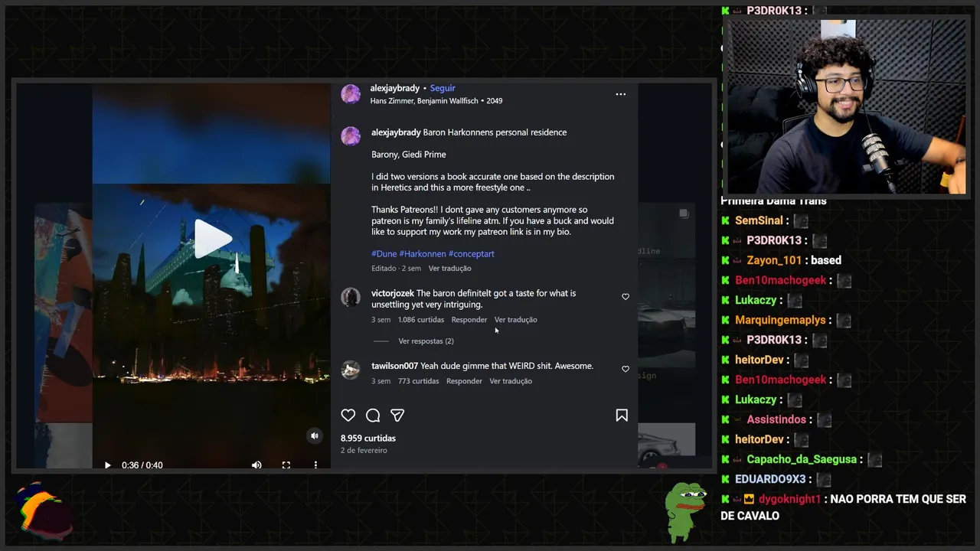The height and width of the screenshot is (551, 980).
Task: Open the #Dune hashtag
Action: click(x=384, y=254)
